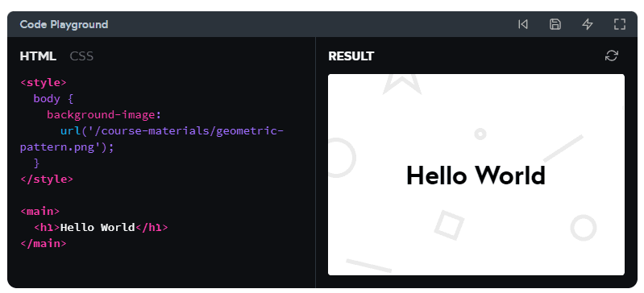Click the reset code icon

click(523, 25)
